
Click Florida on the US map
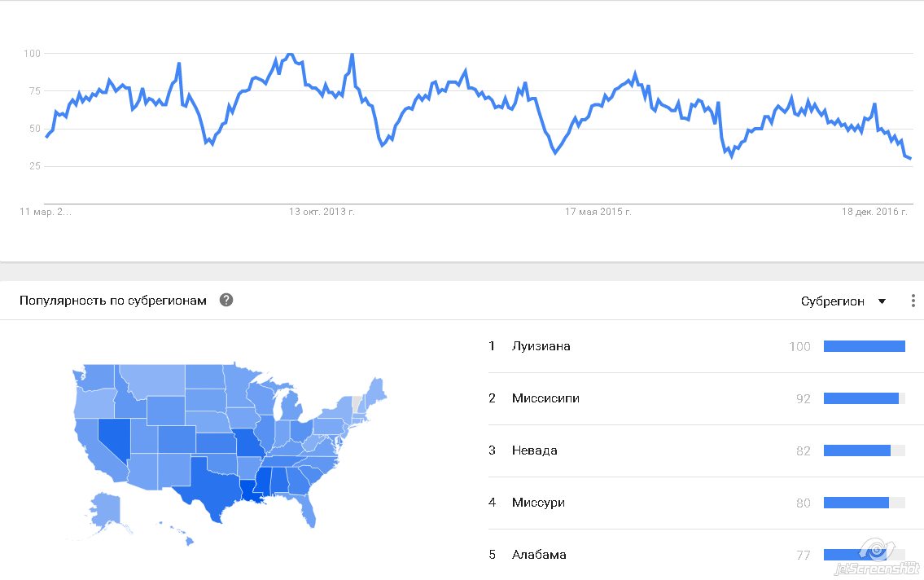tap(308, 511)
